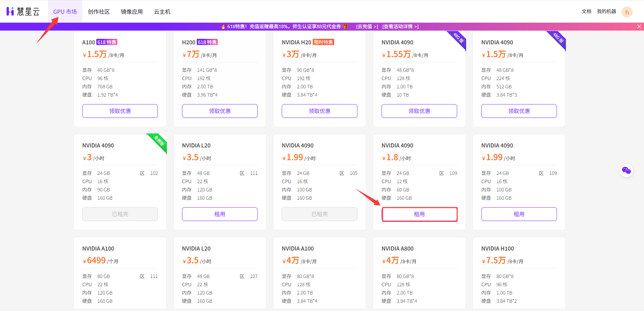Click the gift icon in promo banner
The image size is (644, 311).
click(x=345, y=26)
